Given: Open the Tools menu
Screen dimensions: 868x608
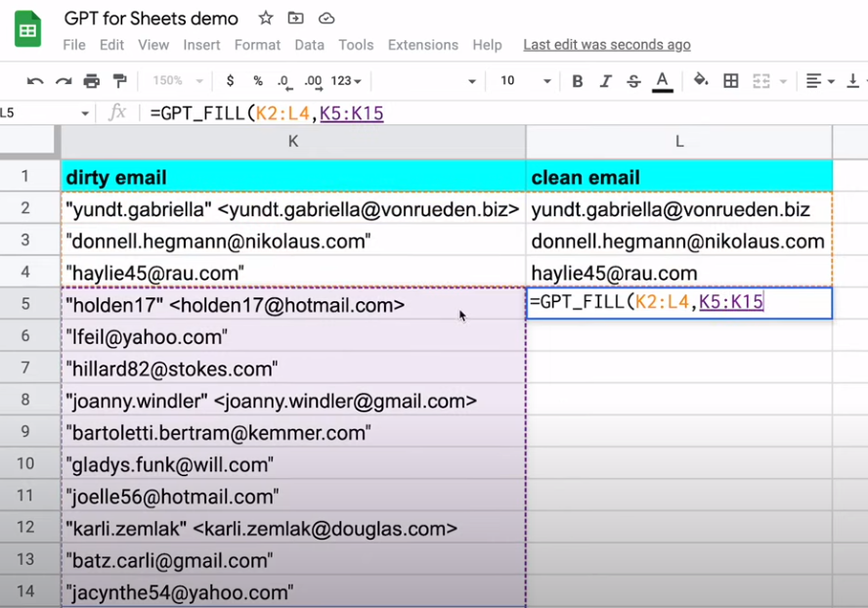Looking at the screenshot, I should tap(356, 45).
